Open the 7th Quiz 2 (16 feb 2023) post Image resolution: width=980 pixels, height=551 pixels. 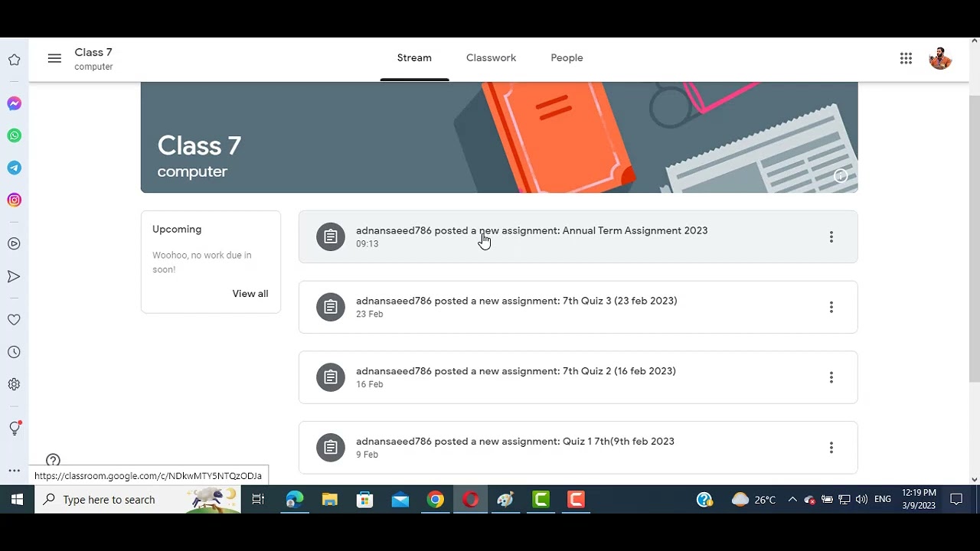(x=578, y=377)
